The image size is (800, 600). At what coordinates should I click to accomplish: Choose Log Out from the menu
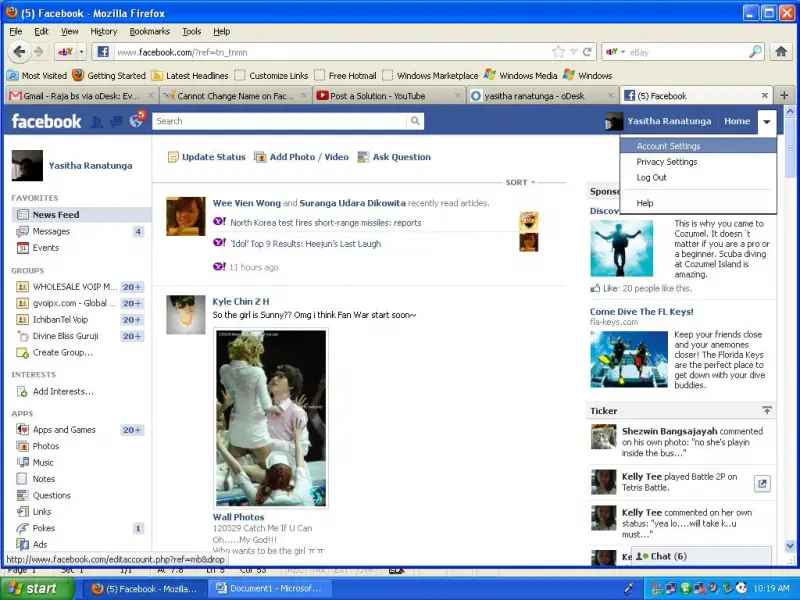(698, 178)
